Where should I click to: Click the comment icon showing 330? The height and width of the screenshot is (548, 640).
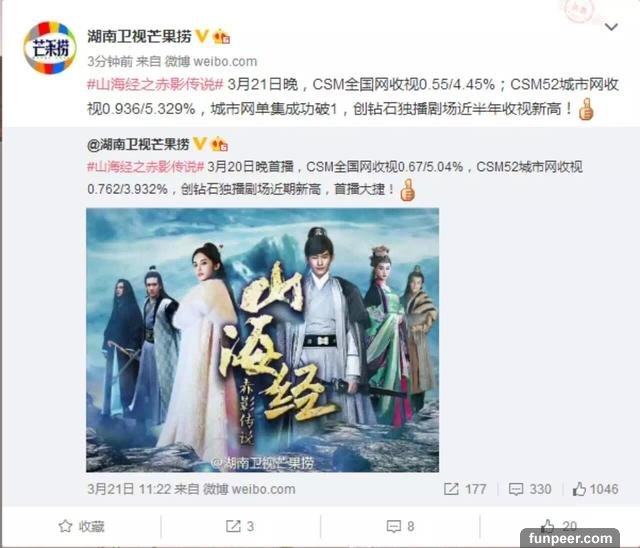click(x=530, y=489)
